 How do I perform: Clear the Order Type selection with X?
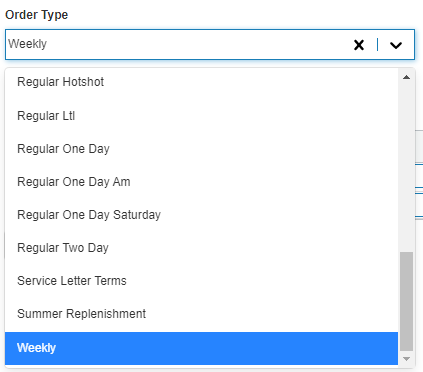pos(359,45)
